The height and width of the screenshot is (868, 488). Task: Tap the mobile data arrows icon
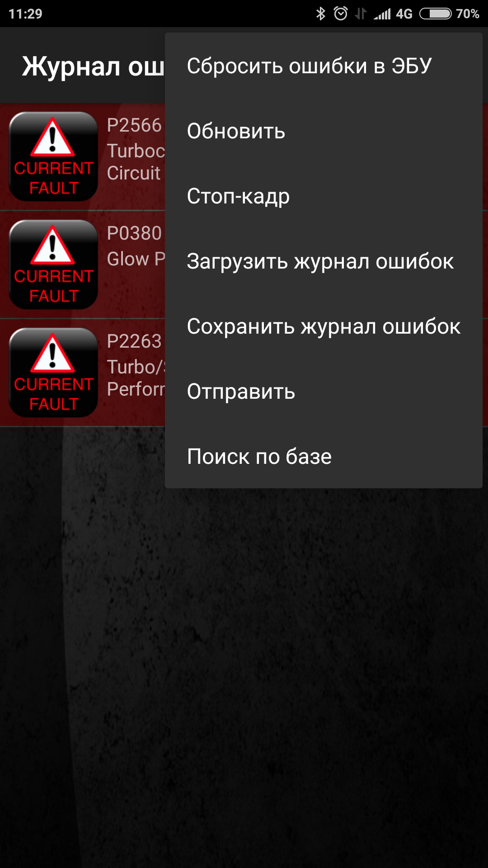[x=361, y=14]
